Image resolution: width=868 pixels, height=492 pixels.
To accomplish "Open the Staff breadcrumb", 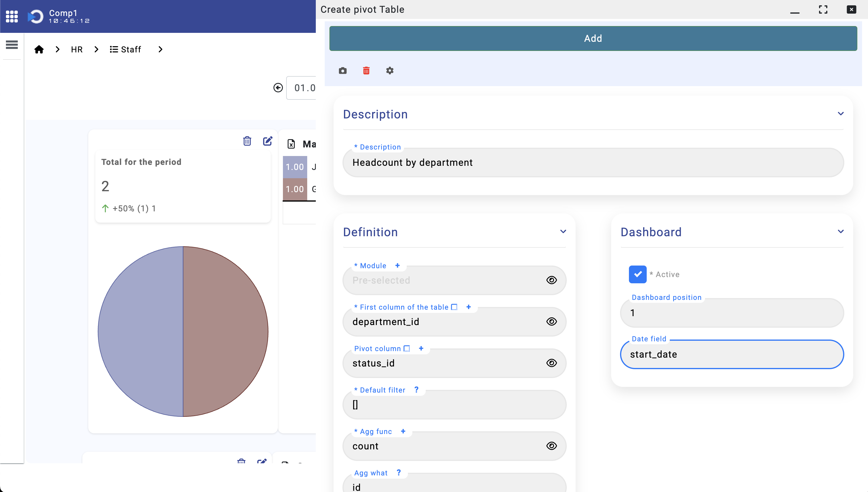I will pos(125,50).
